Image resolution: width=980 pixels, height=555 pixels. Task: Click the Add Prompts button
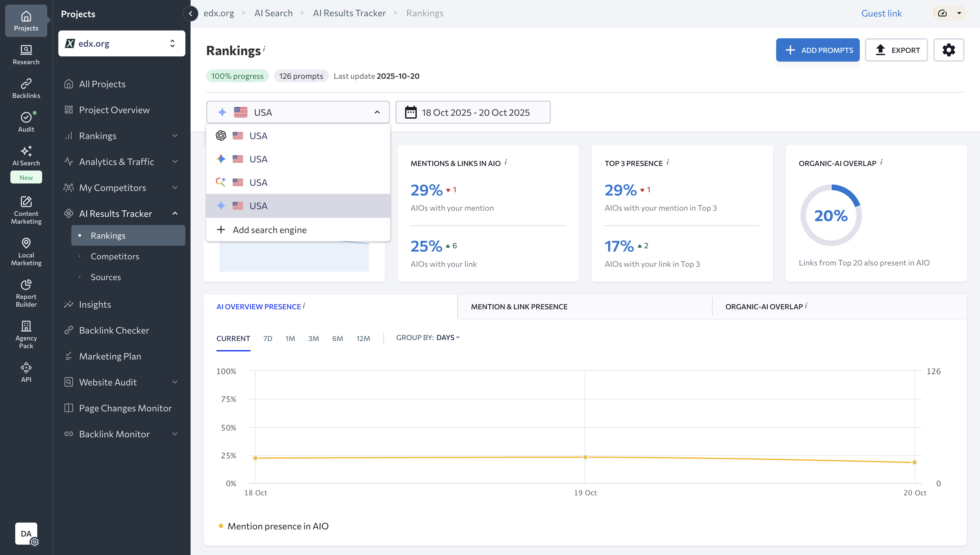click(818, 50)
